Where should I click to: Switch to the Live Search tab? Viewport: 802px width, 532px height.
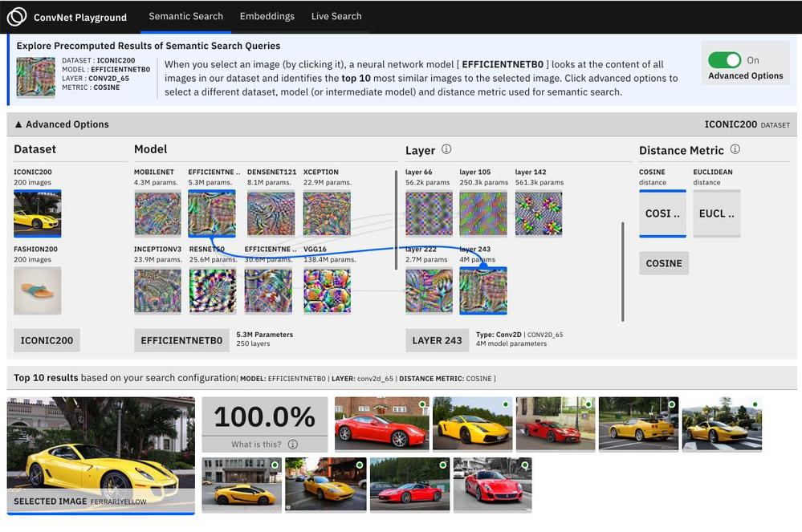(x=336, y=16)
